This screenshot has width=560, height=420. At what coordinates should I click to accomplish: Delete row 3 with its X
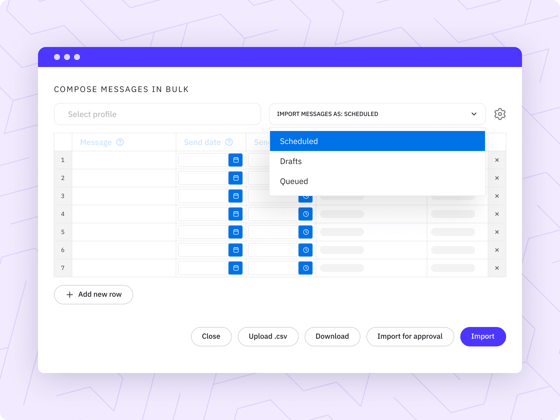497,196
